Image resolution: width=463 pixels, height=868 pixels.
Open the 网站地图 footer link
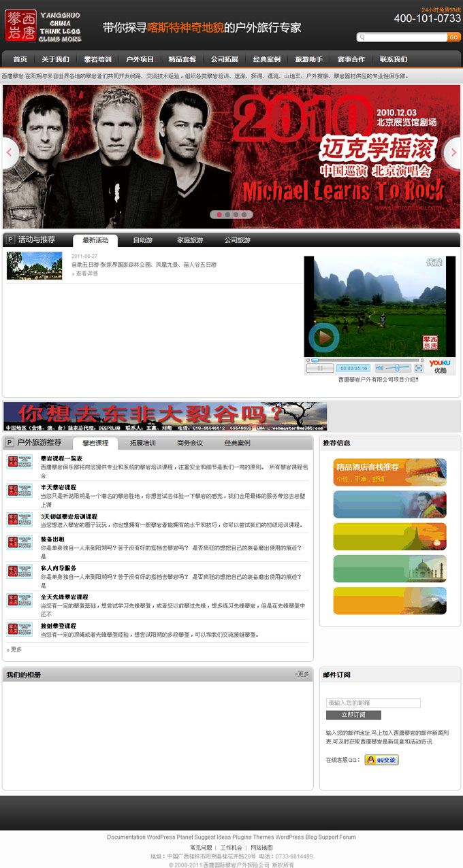tap(261, 848)
